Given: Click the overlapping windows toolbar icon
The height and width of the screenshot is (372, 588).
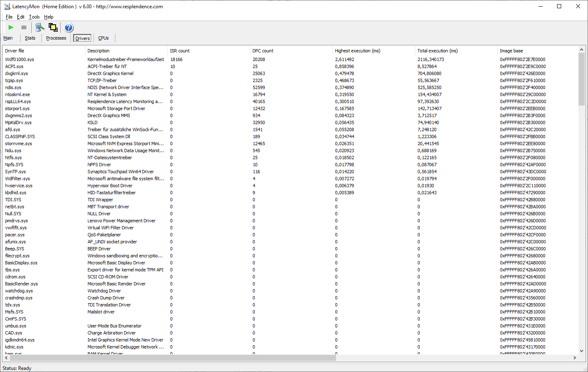Looking at the screenshot, I should coord(53,28).
